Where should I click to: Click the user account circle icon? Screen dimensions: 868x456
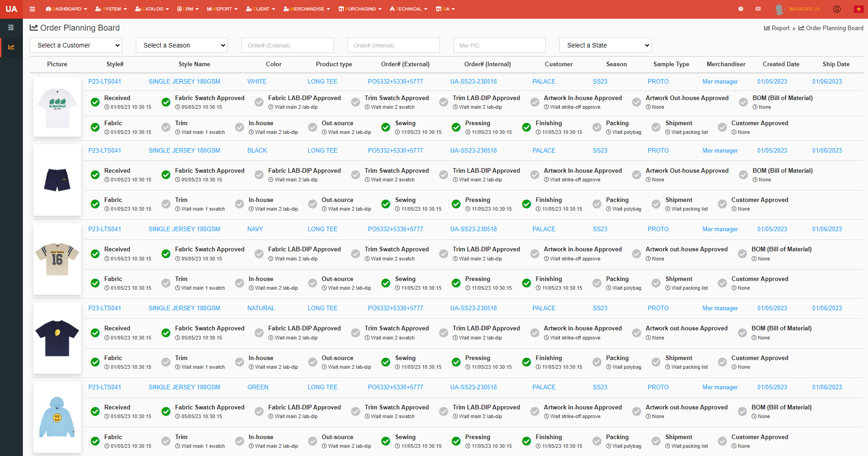[836, 9]
